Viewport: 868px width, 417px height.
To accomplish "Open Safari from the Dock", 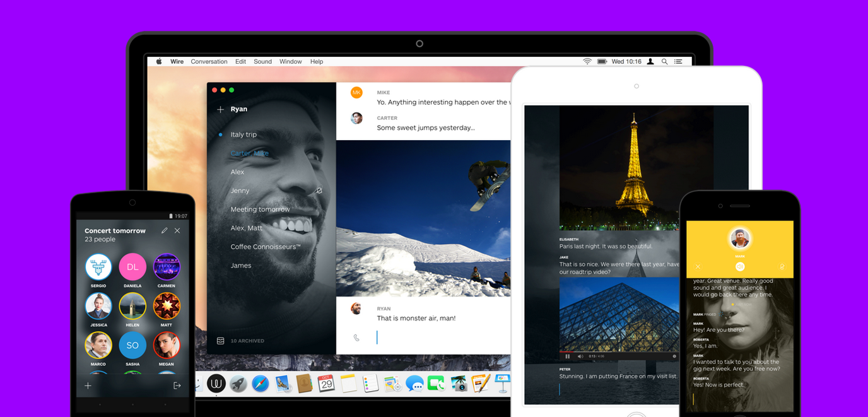I will tap(260, 384).
